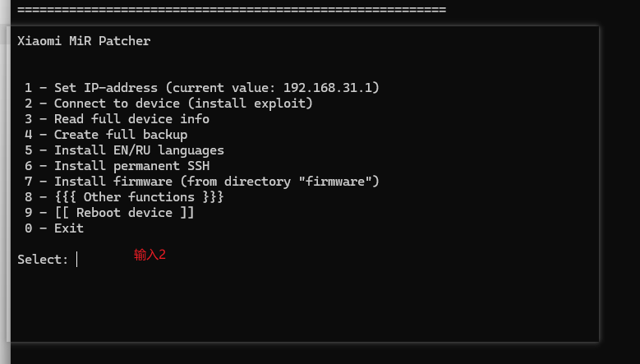
Task: Click the red 输入2 annotation
Action: click(150, 255)
